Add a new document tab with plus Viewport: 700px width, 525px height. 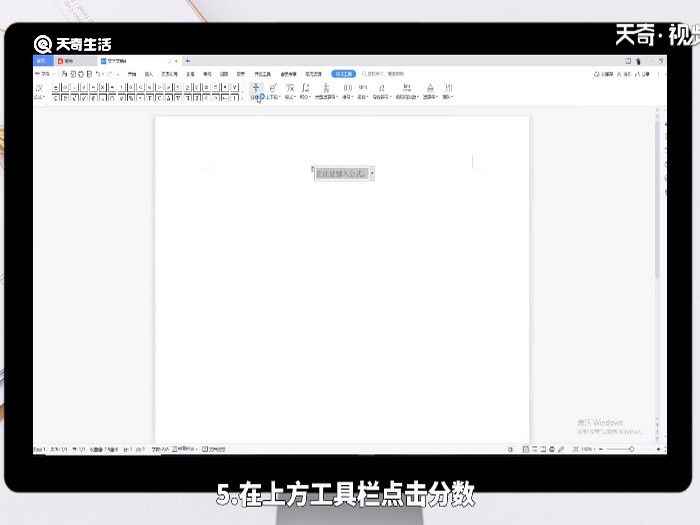[188, 61]
